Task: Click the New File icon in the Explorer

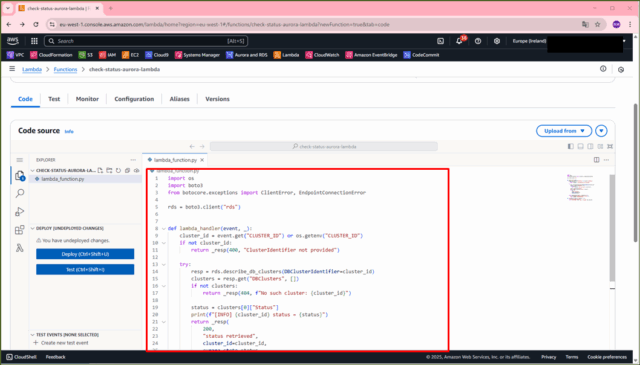Action: tap(100, 170)
